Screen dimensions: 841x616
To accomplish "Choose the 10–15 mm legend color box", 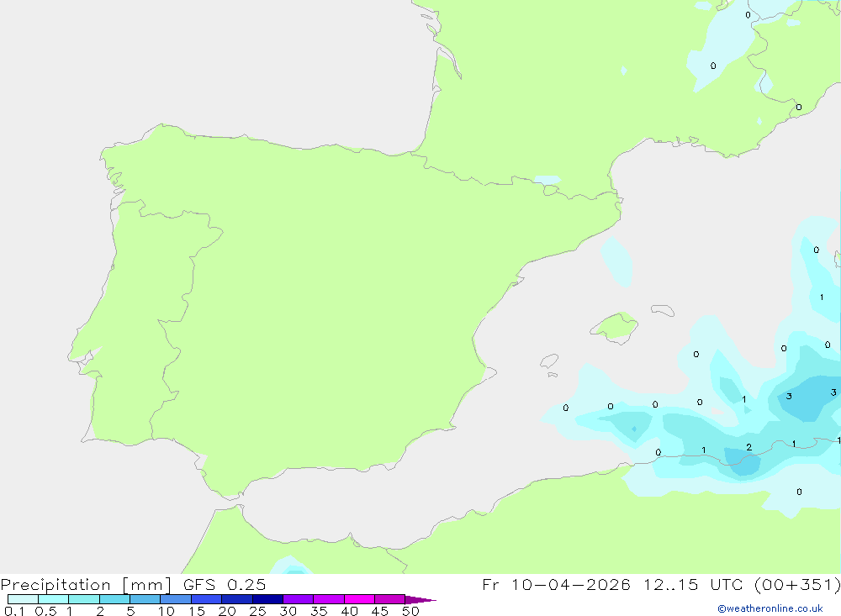I will [x=176, y=599].
